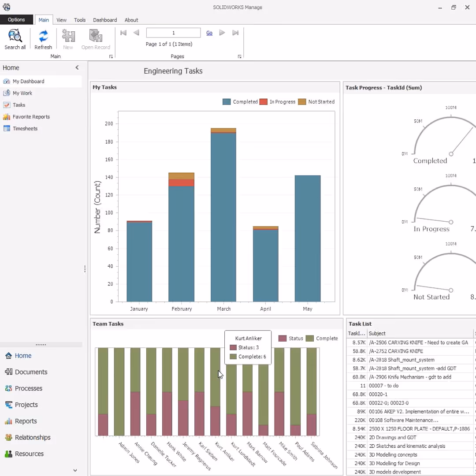Select the Documents module
Screen dimensions: 476x476
click(26, 372)
